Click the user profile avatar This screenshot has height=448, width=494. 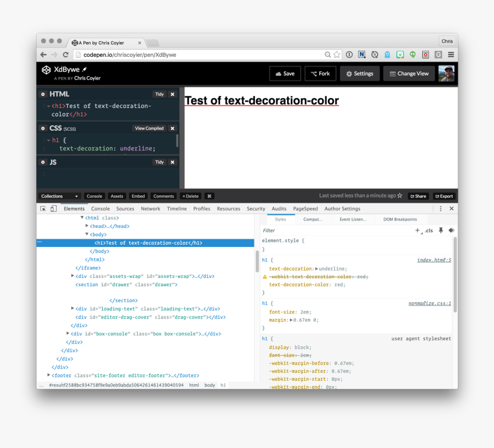click(446, 74)
